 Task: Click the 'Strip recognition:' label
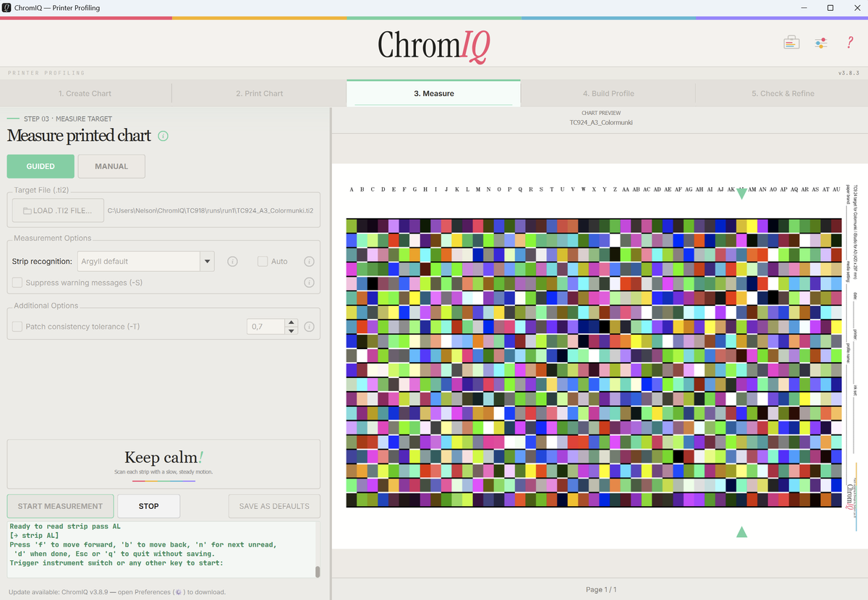tap(42, 261)
